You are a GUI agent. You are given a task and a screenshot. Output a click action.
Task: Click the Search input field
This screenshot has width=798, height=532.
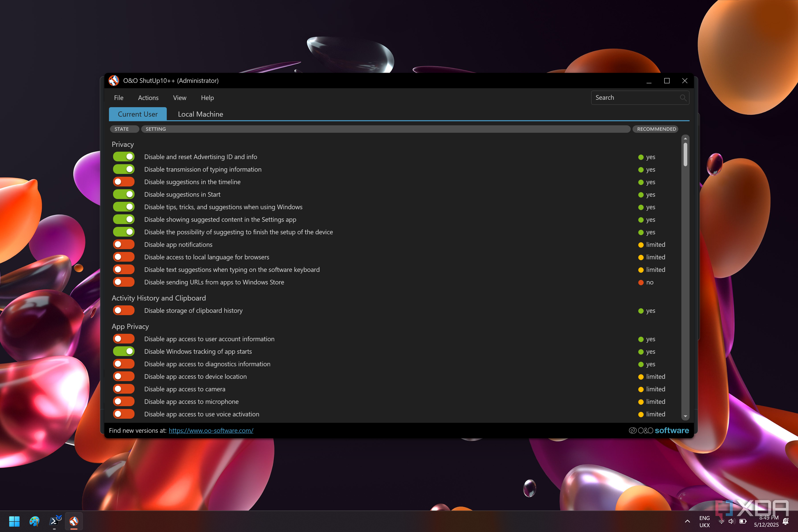[x=640, y=98]
